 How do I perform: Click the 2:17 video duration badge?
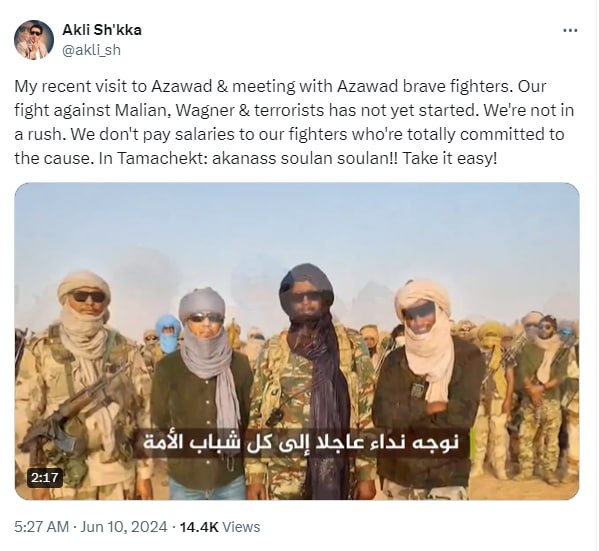point(45,478)
